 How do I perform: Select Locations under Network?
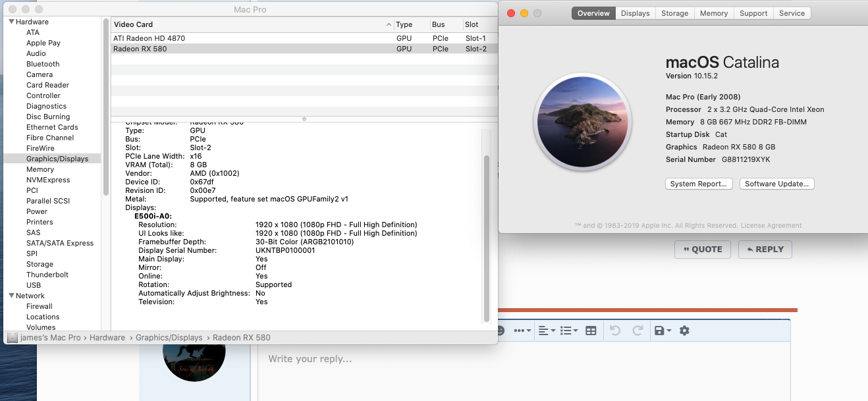[x=43, y=317]
